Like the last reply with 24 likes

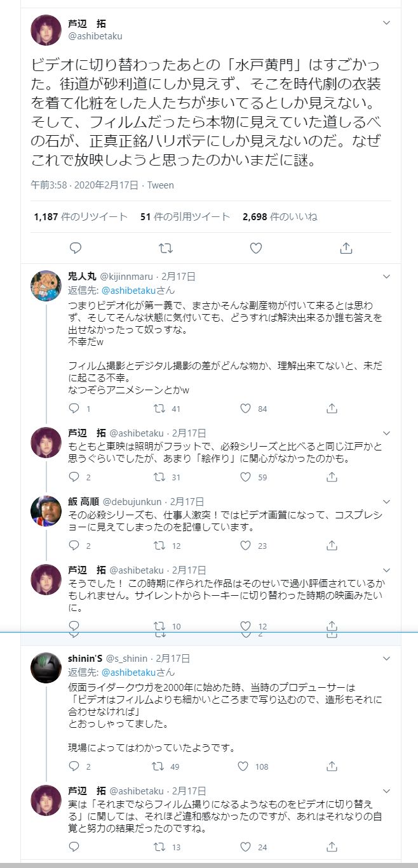(x=246, y=846)
